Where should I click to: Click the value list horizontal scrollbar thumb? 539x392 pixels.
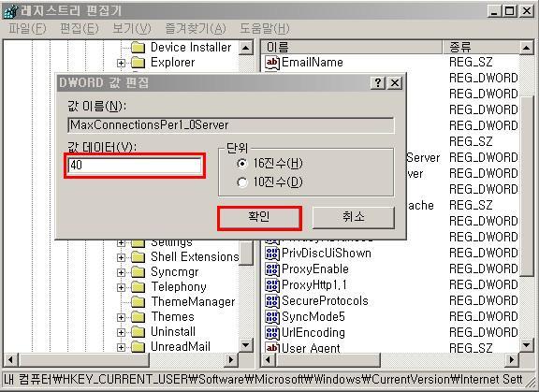(328, 360)
